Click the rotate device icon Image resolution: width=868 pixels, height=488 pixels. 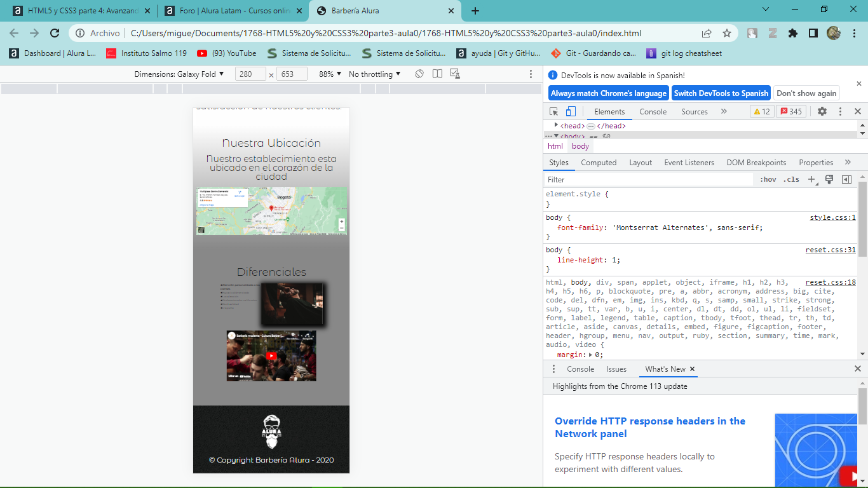pos(419,74)
